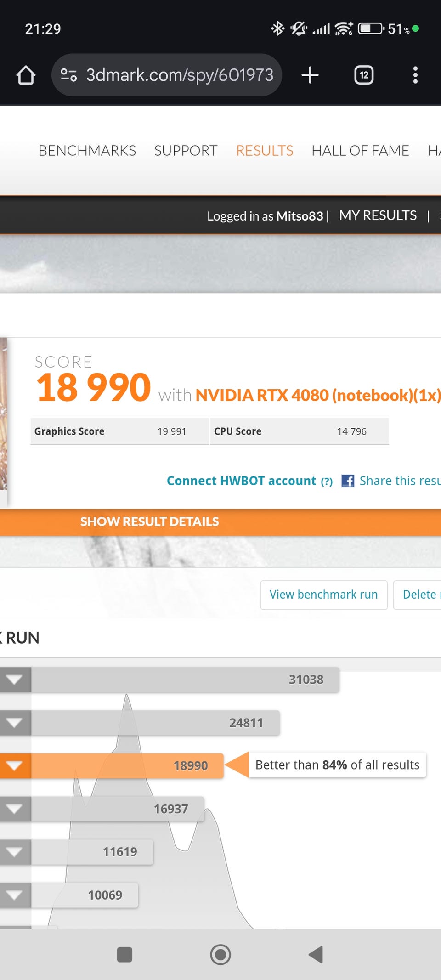Expand the 10069 score row arrow

[x=15, y=895]
